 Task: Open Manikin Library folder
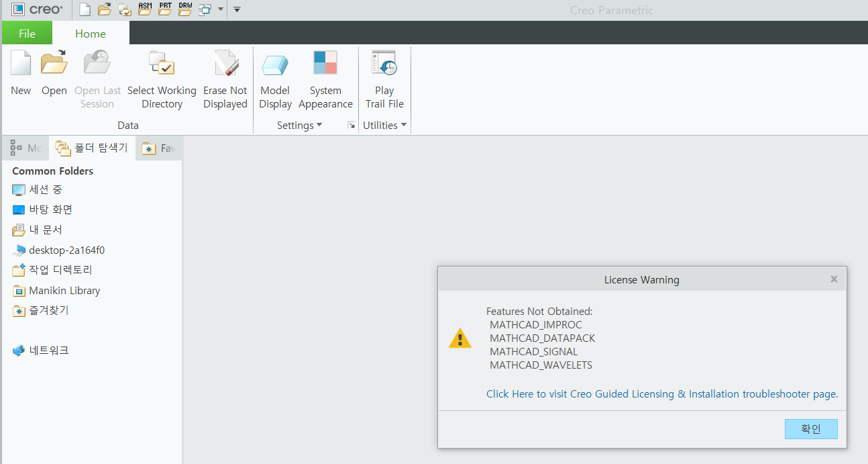point(56,291)
